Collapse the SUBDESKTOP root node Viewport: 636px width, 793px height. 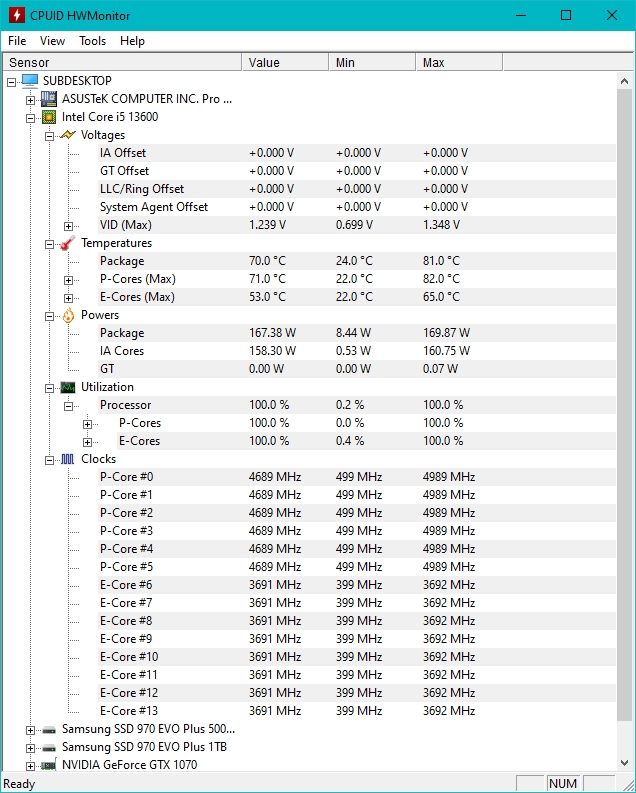(x=12, y=82)
